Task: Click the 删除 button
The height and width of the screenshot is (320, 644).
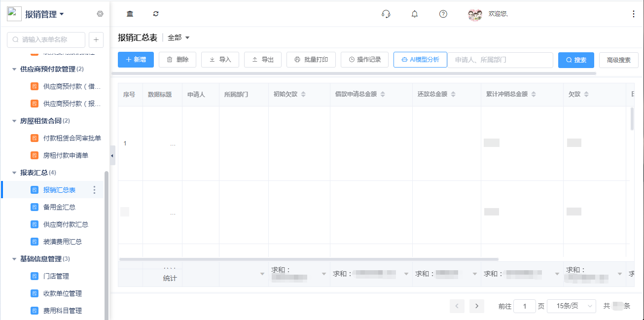Action: [178, 60]
